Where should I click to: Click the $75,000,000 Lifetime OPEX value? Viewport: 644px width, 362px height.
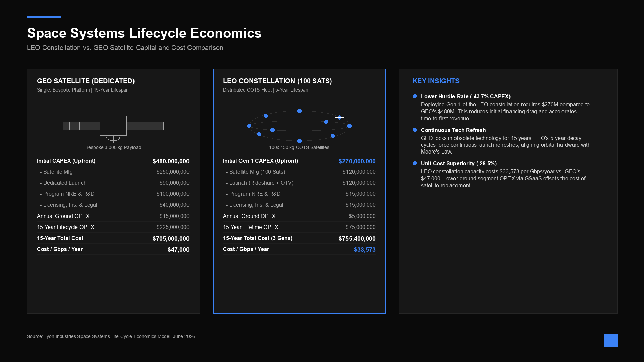pos(361,227)
